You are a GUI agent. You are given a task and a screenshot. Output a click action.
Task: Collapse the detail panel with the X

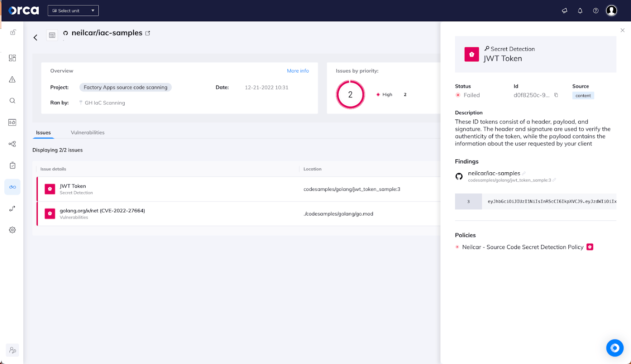click(622, 30)
